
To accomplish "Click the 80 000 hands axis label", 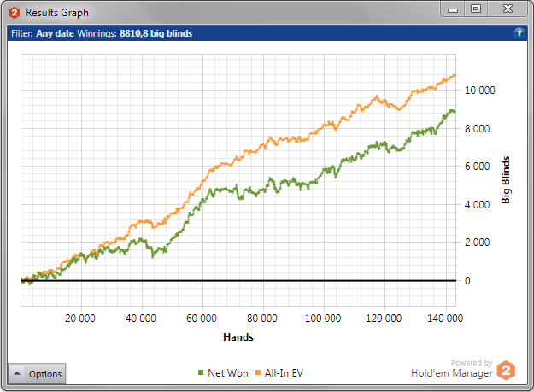I will coord(262,319).
